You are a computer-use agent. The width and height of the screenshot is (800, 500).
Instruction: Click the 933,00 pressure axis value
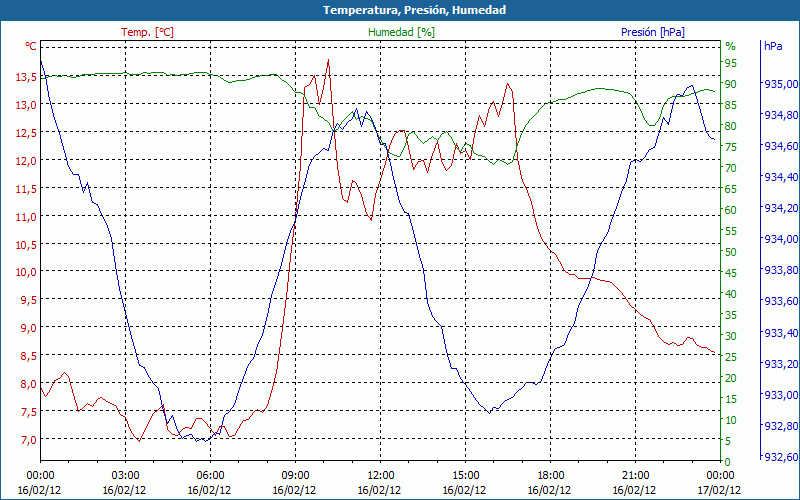(x=781, y=395)
